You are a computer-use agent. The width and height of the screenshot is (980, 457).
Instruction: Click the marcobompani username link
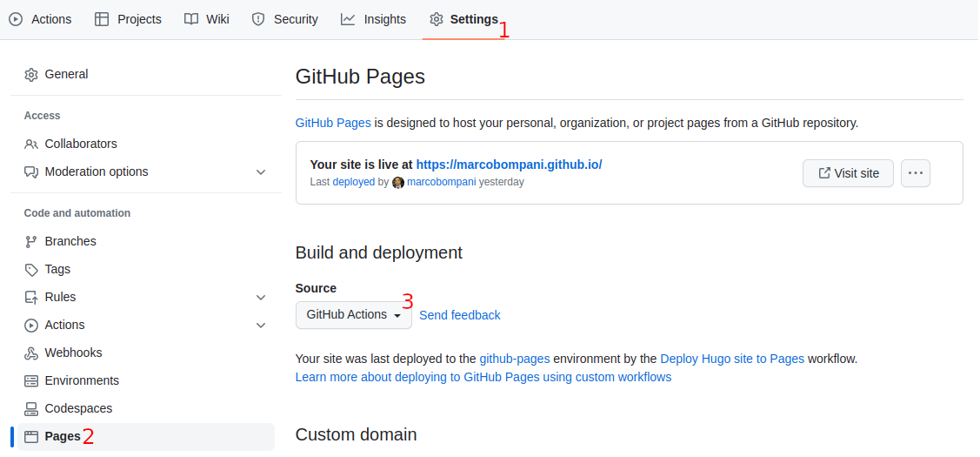(441, 182)
